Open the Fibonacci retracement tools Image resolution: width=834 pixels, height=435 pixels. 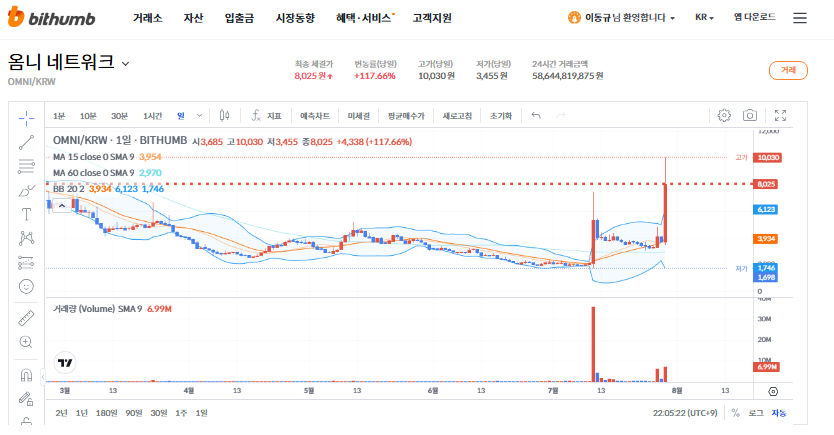click(x=26, y=166)
